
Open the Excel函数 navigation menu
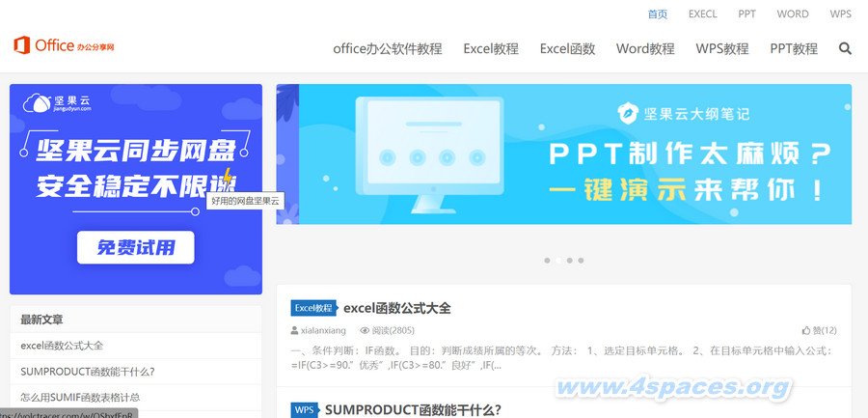pyautogui.click(x=567, y=48)
